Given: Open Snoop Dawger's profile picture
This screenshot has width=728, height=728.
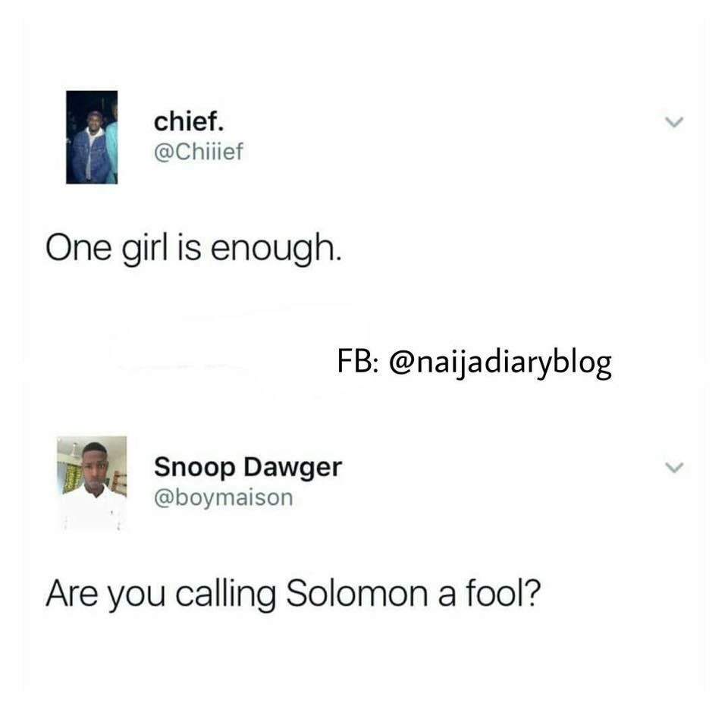Looking at the screenshot, I should point(92,483).
